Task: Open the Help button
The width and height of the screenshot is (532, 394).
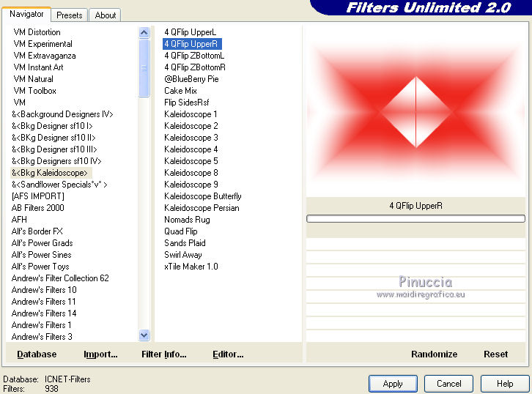Action: coord(505,384)
